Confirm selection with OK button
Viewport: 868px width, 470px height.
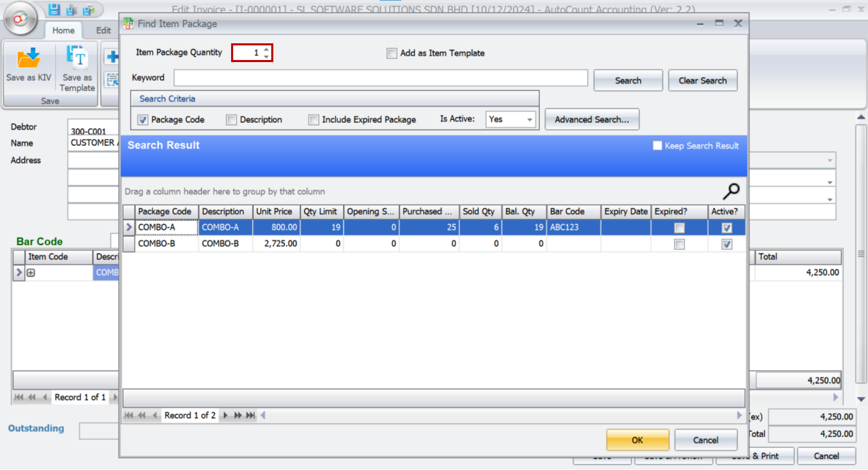[x=637, y=440]
